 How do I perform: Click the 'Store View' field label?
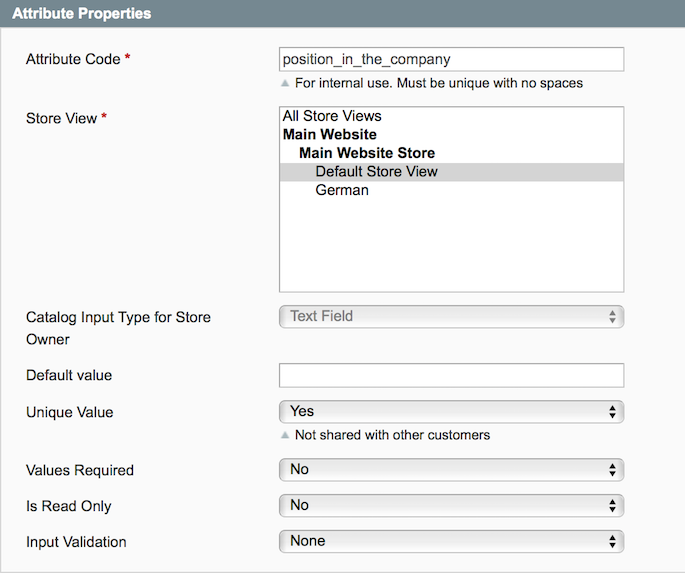[x=61, y=118]
